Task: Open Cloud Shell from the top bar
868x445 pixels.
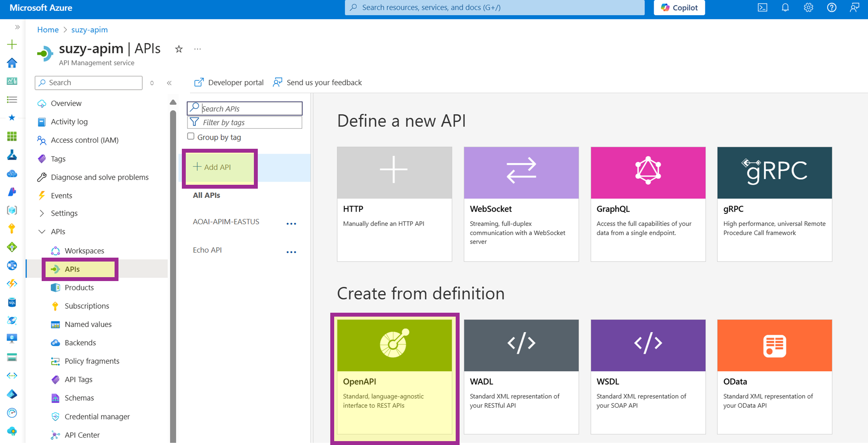Action: point(762,7)
